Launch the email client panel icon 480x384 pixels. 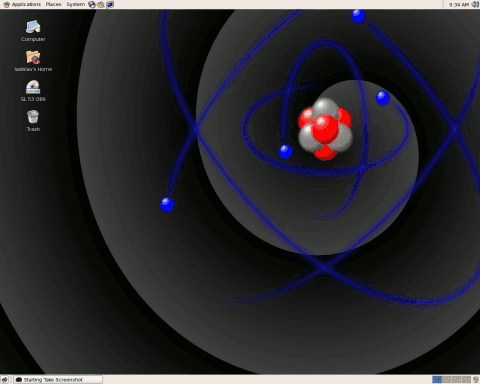(101, 4)
